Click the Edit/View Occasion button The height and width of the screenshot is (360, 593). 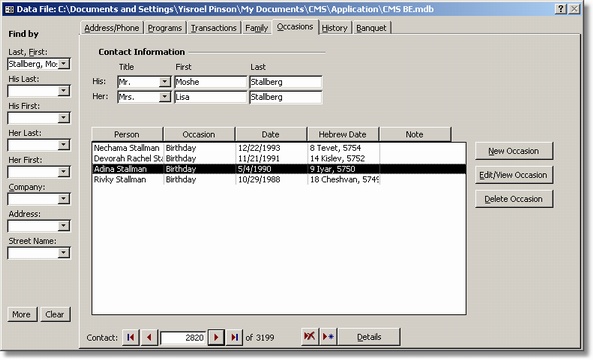pos(514,175)
